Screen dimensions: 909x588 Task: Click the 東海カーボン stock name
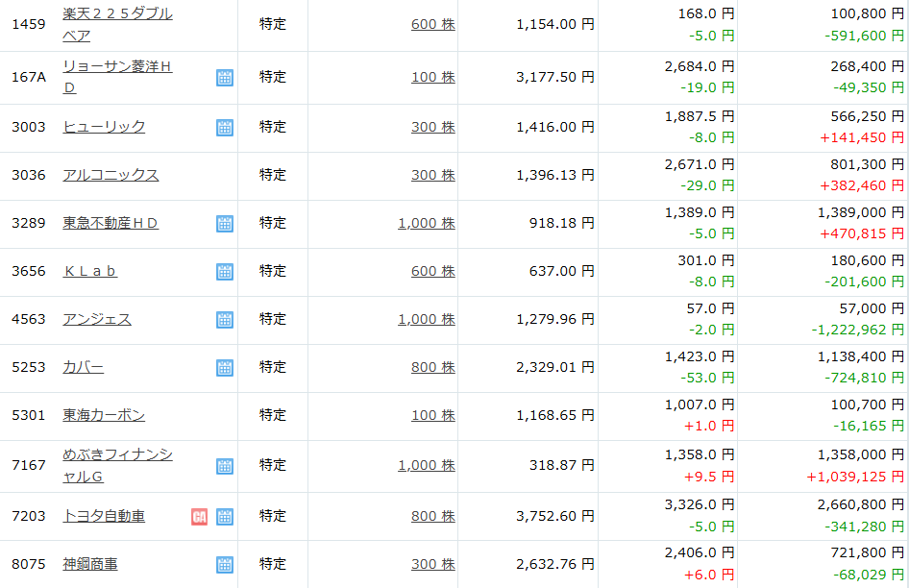click(x=104, y=415)
